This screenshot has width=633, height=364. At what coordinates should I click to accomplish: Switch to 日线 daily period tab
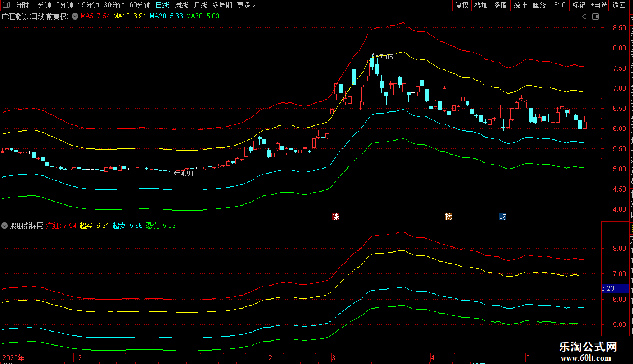(x=162, y=5)
